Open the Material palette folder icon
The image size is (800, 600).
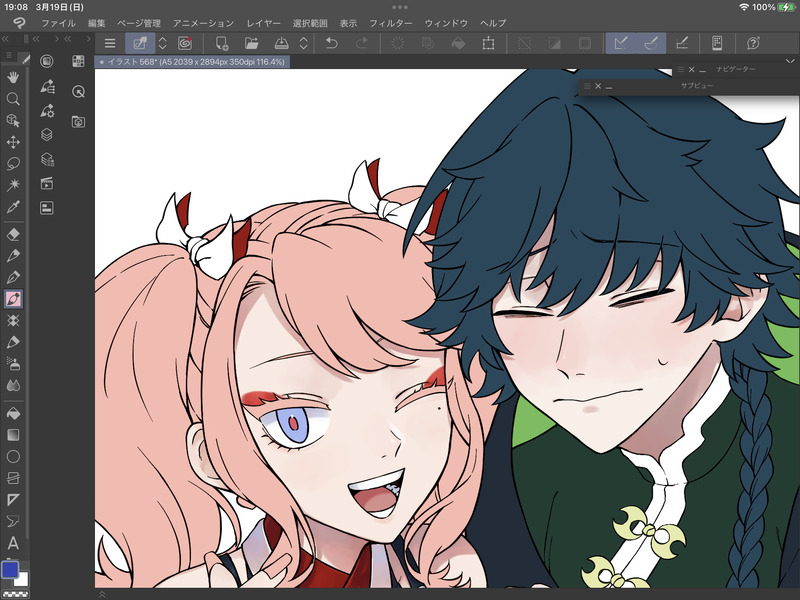(x=78, y=121)
